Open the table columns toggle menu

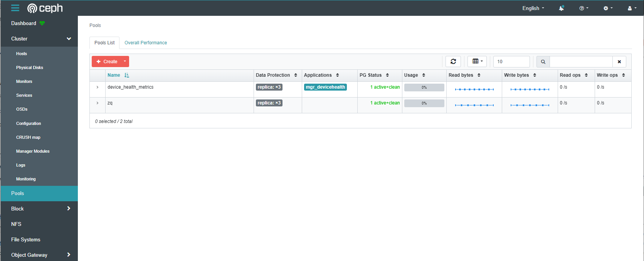tap(477, 62)
